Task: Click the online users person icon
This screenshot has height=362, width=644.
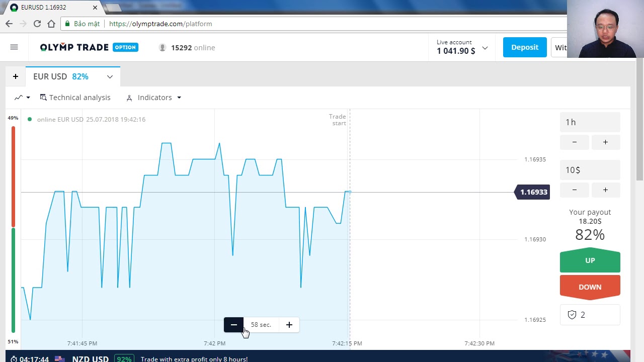Action: pyautogui.click(x=162, y=47)
